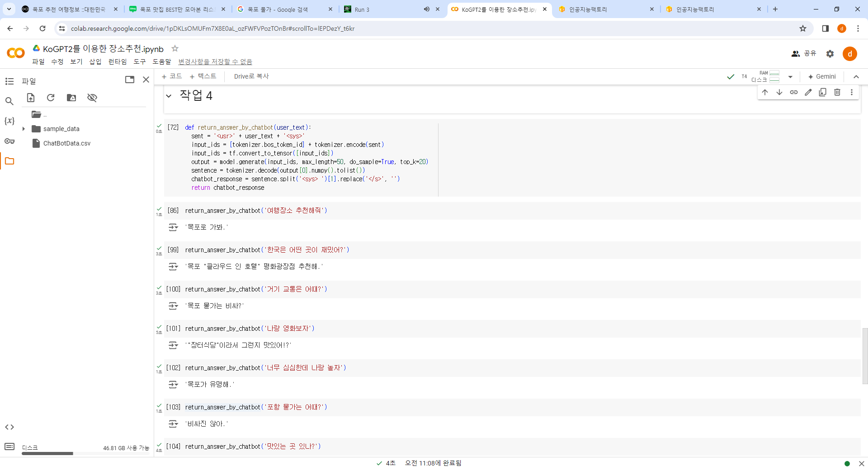868x470 pixels.
Task: Click the upload file icon in Files panel
Action: point(31,98)
